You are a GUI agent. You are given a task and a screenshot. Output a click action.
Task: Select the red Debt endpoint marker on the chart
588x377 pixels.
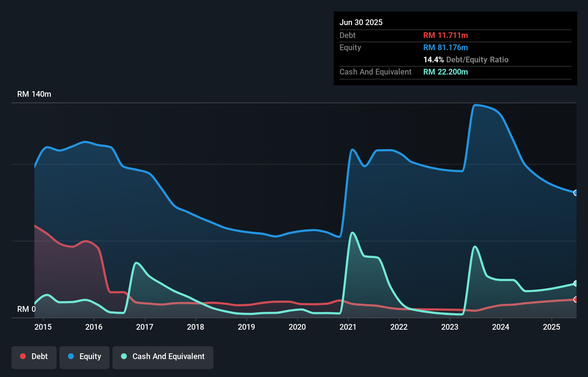tap(576, 300)
